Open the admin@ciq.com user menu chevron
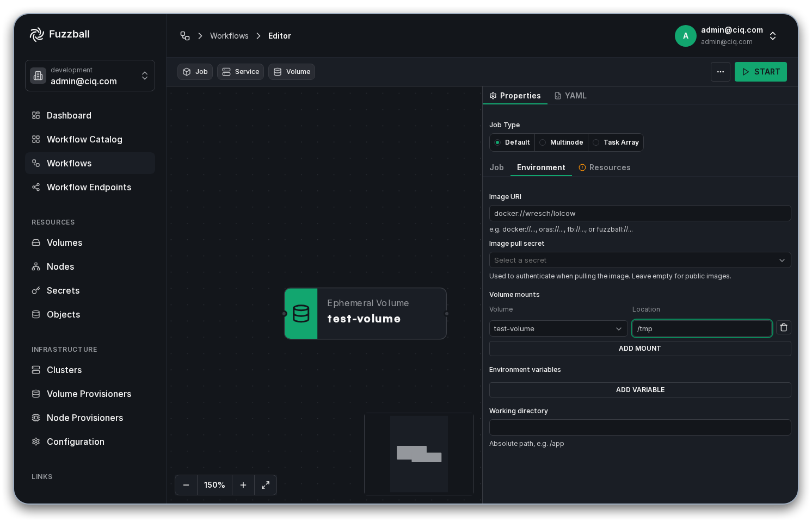812x522 pixels. tap(773, 36)
